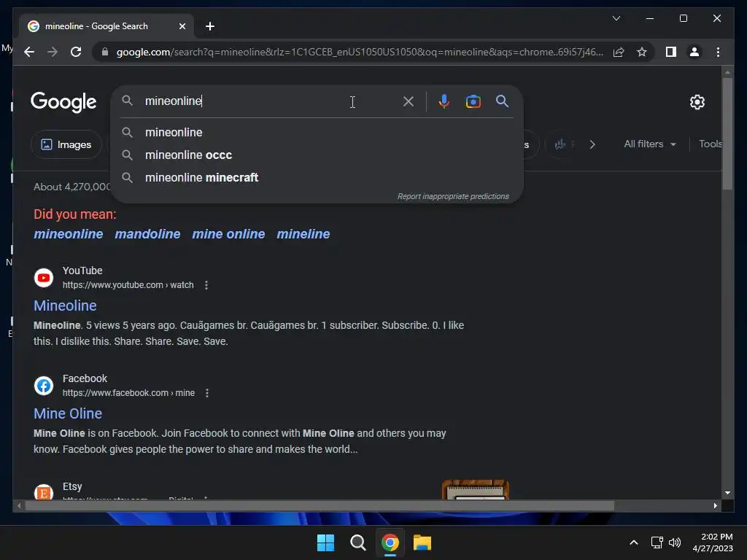
Task: Clear the search box with the X
Action: pyautogui.click(x=409, y=101)
